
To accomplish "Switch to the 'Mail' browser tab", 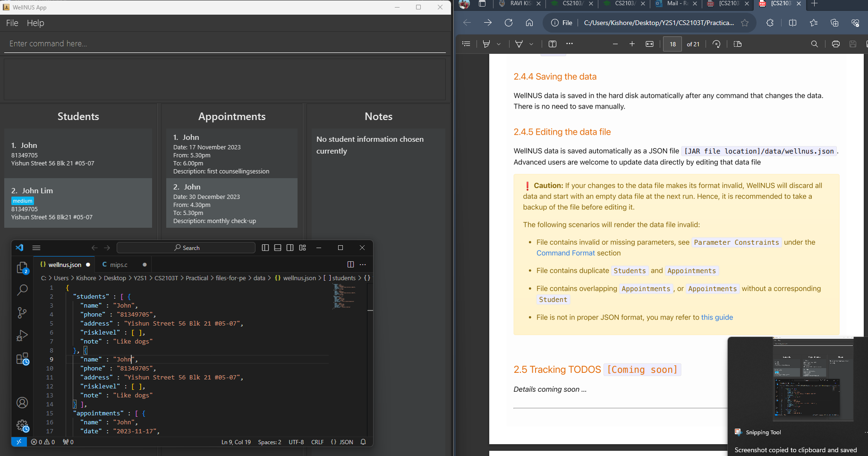I will click(x=676, y=4).
